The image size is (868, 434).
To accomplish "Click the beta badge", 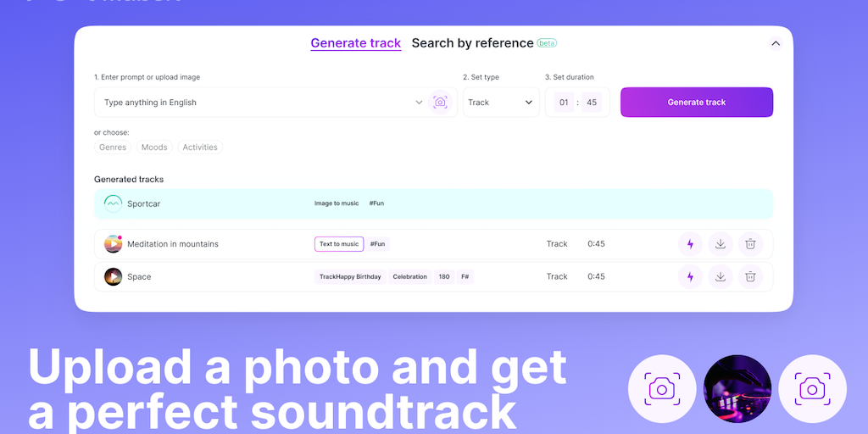I will tap(547, 43).
